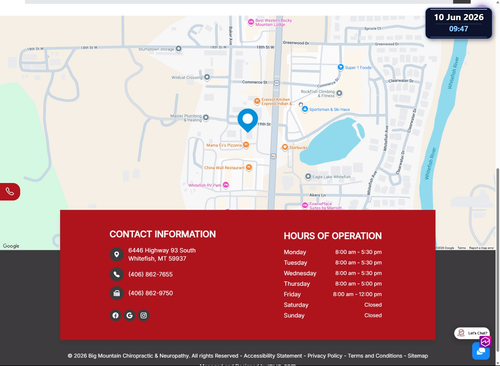Click the Google logo on the map

pyautogui.click(x=11, y=246)
